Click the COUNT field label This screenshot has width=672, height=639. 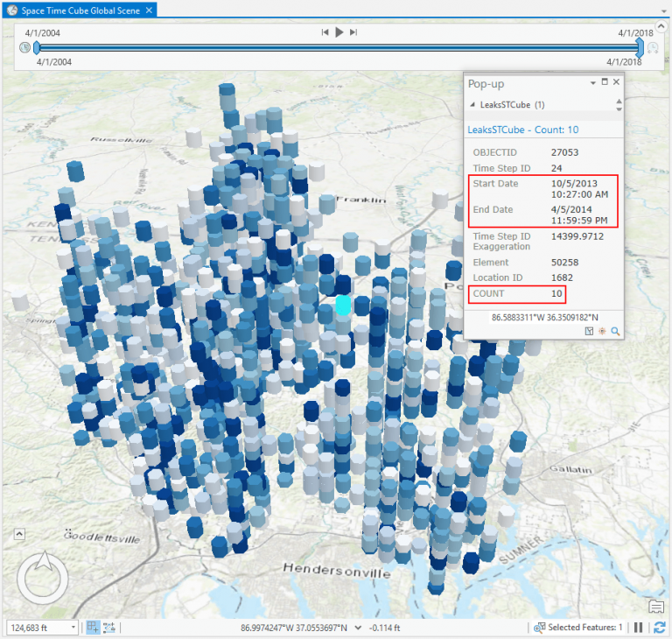[488, 293]
